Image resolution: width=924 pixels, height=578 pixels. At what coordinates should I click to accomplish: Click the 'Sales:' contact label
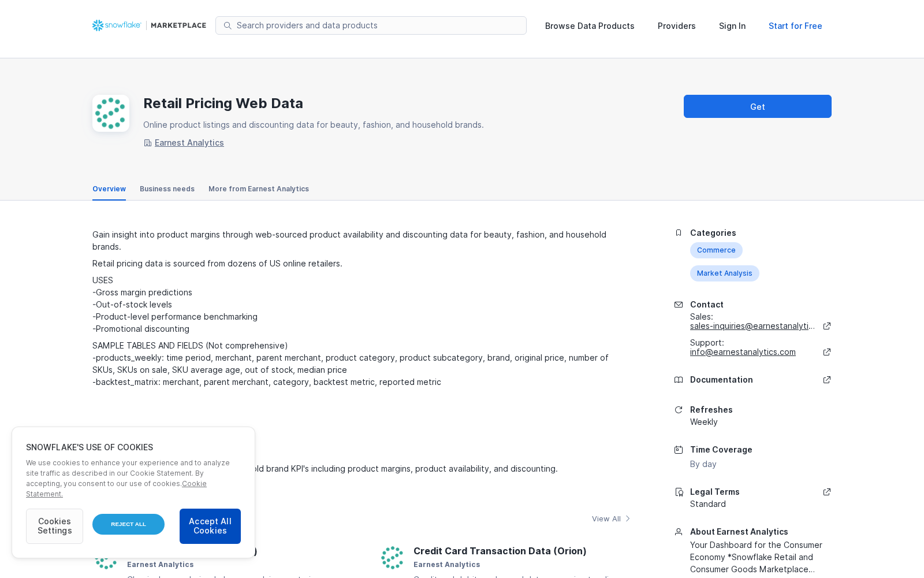click(702, 317)
